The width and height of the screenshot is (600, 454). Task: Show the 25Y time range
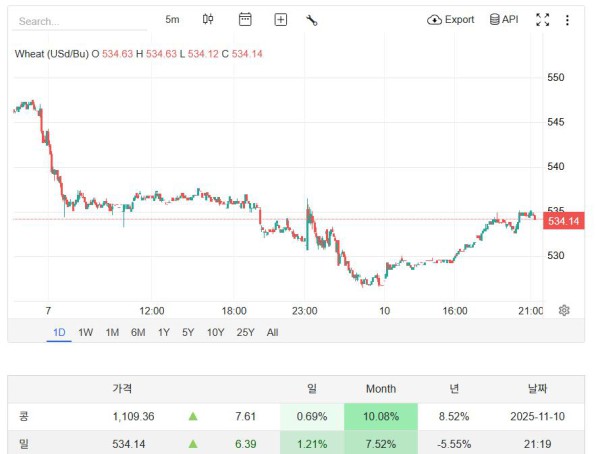(x=244, y=332)
